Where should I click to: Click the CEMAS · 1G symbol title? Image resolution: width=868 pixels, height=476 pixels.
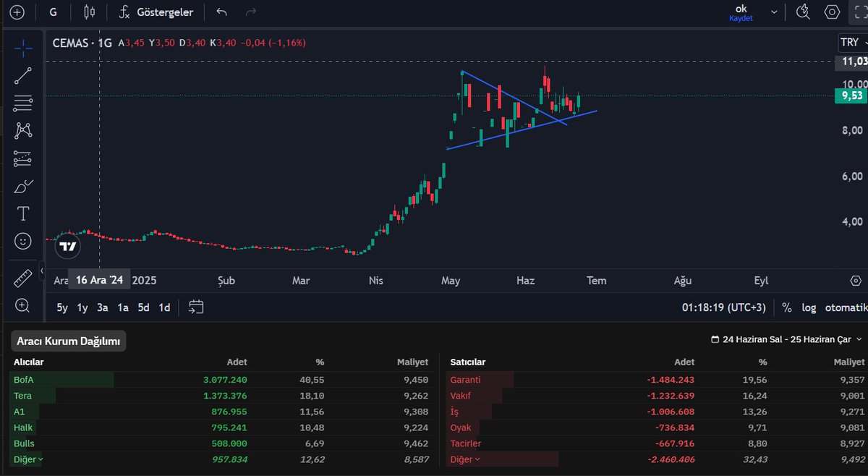pos(82,43)
